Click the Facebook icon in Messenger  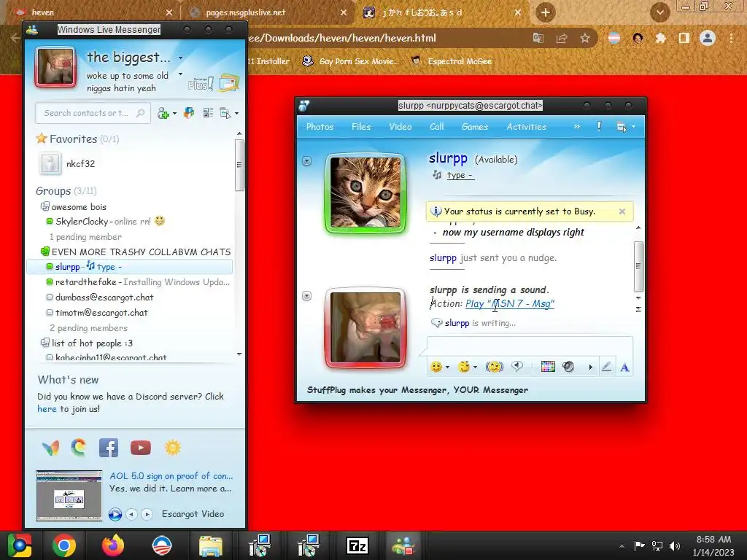(109, 448)
